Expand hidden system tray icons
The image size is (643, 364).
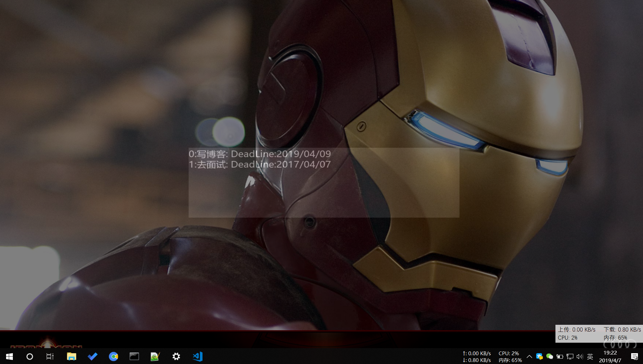point(529,356)
